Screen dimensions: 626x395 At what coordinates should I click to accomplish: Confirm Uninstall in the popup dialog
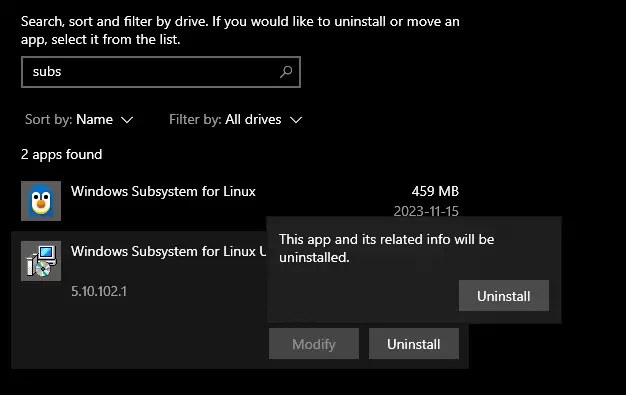(504, 296)
